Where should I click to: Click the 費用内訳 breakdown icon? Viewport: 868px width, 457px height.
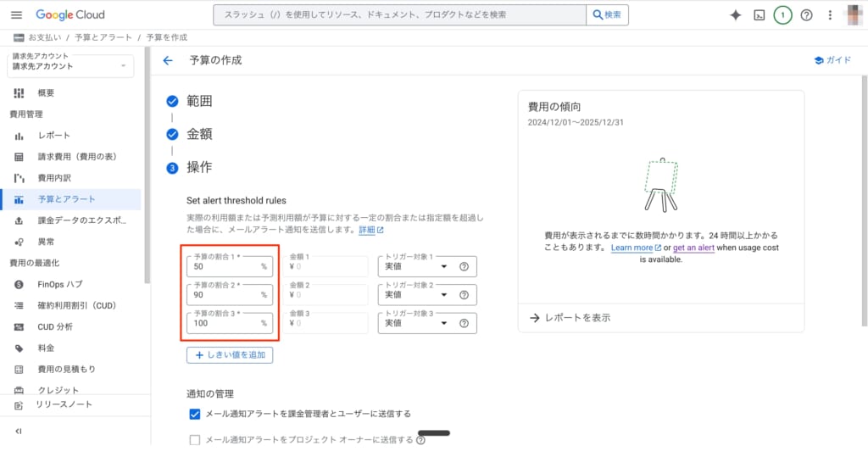pyautogui.click(x=19, y=178)
